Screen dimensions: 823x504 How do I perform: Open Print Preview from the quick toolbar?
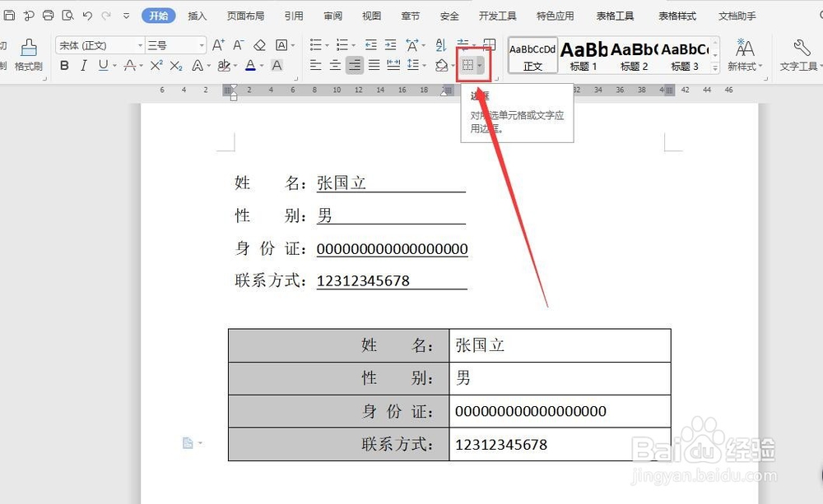click(x=67, y=15)
